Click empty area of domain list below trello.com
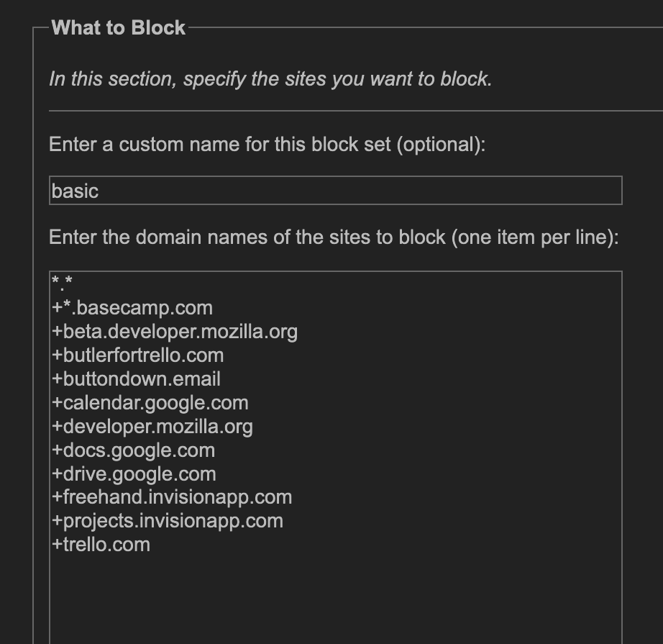This screenshot has height=644, width=663. [335, 601]
